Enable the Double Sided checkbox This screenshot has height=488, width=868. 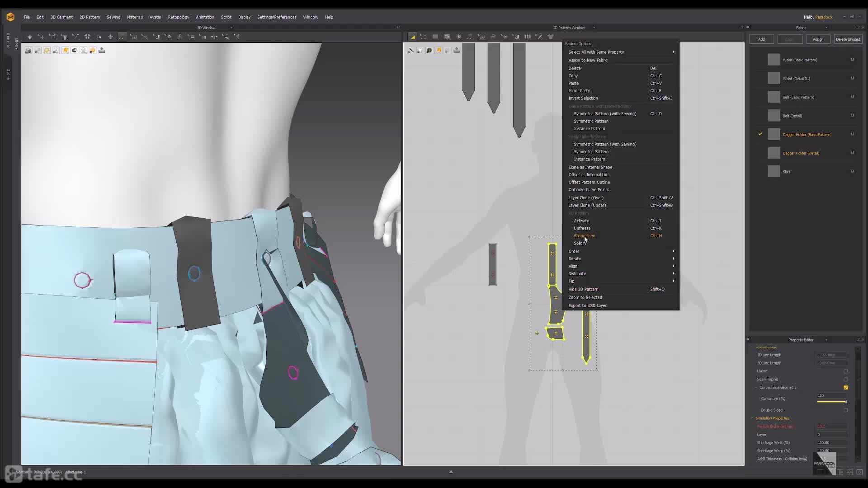(845, 410)
